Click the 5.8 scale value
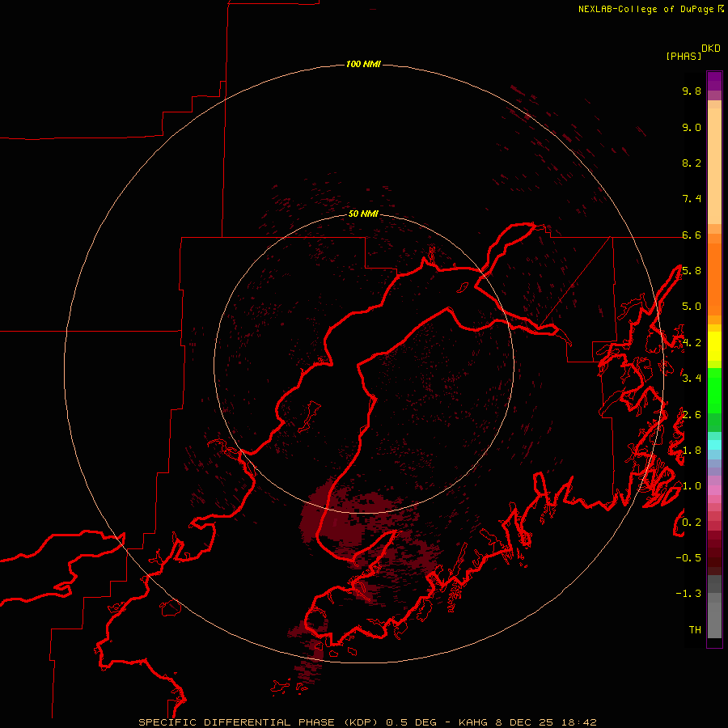728x728 pixels. 692,271
